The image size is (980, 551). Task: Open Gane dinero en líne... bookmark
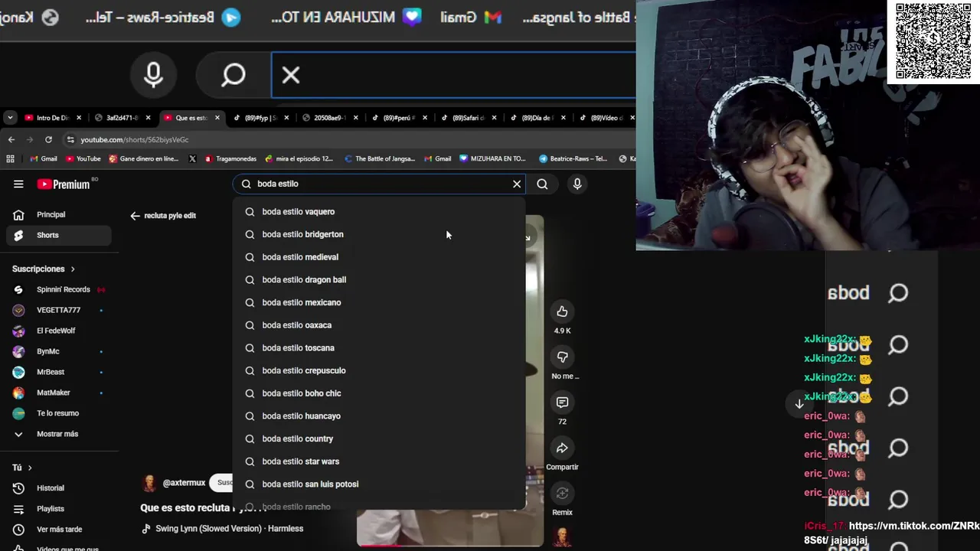pos(143,158)
